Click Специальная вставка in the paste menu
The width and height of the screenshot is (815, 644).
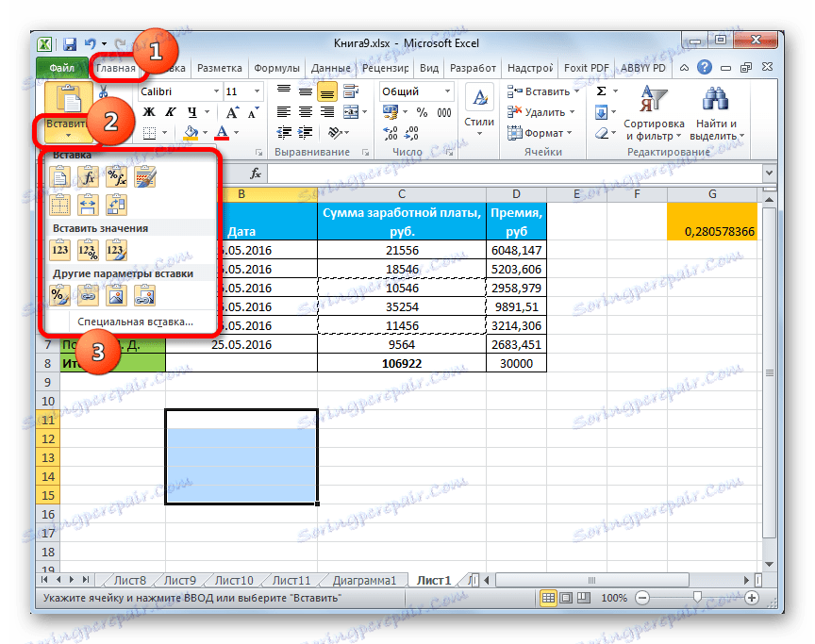point(135,321)
